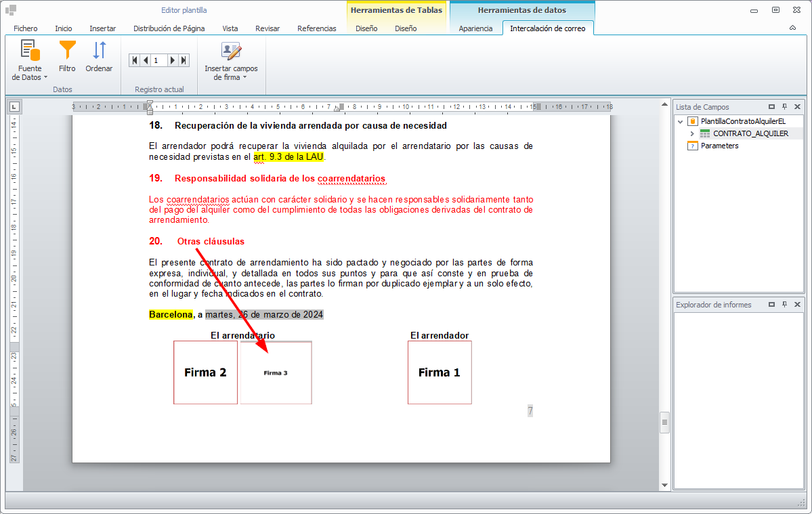Image resolution: width=812 pixels, height=514 pixels.
Task: Go to the previous record
Action: [x=145, y=60]
